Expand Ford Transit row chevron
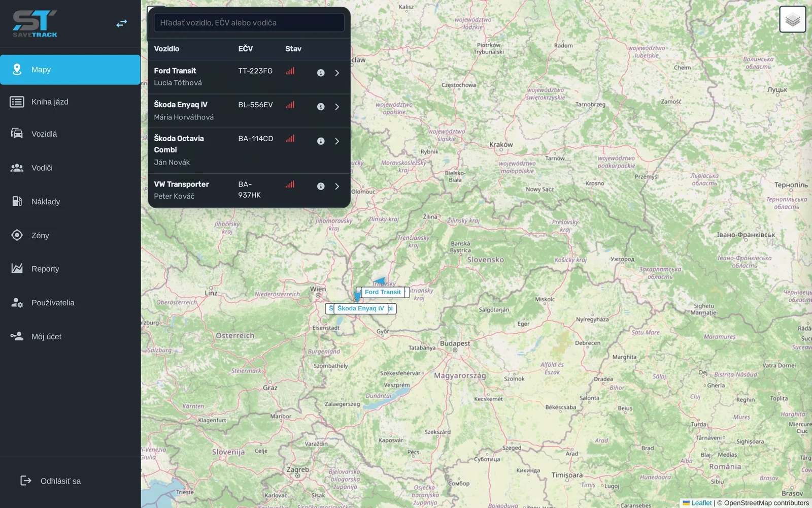Image resolution: width=812 pixels, height=508 pixels. pyautogui.click(x=337, y=73)
